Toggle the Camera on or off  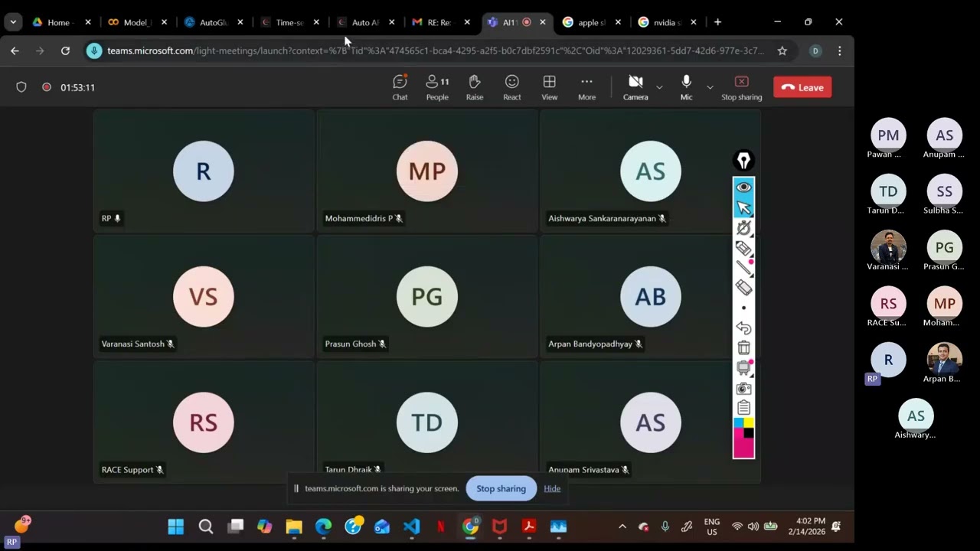tap(635, 87)
